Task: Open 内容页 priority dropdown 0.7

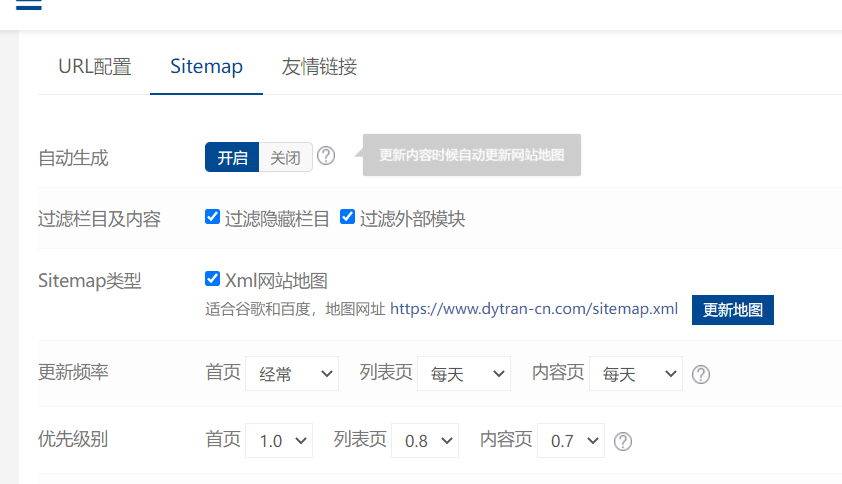Action: [x=571, y=440]
